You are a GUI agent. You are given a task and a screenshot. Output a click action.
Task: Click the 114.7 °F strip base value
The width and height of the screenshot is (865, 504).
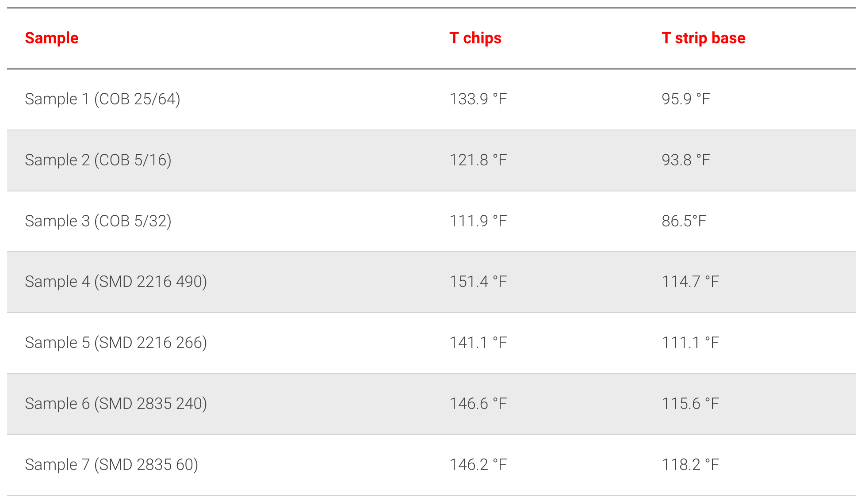coord(690,282)
